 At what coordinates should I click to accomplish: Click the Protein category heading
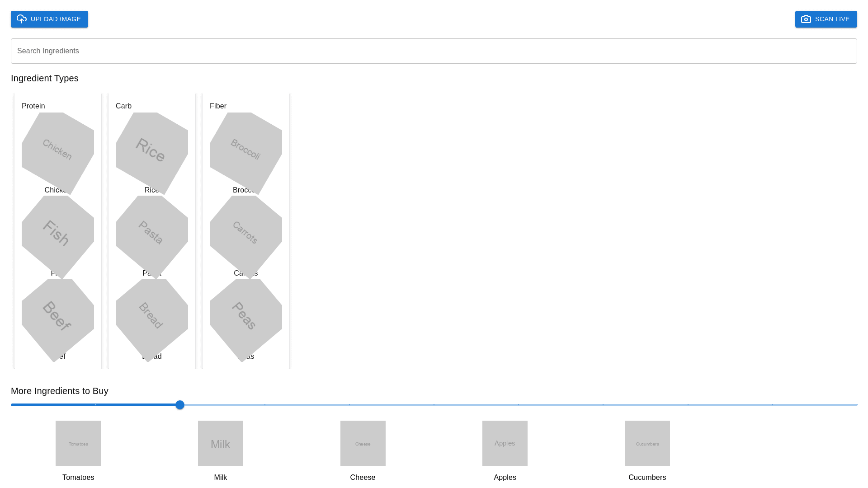pyautogui.click(x=33, y=106)
